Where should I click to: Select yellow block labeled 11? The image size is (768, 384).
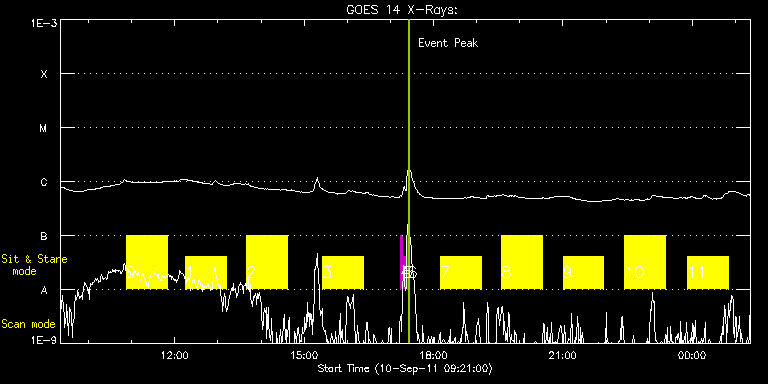click(x=708, y=272)
